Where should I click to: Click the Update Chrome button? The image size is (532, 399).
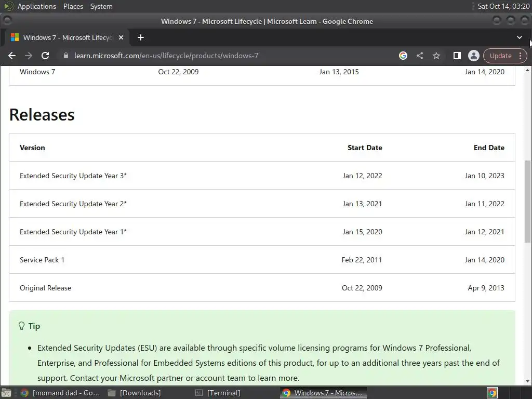(500, 56)
